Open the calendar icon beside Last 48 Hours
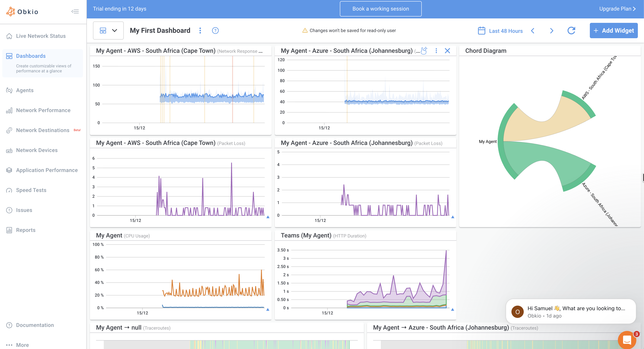Screen dimensions: 644x349 pyautogui.click(x=481, y=30)
